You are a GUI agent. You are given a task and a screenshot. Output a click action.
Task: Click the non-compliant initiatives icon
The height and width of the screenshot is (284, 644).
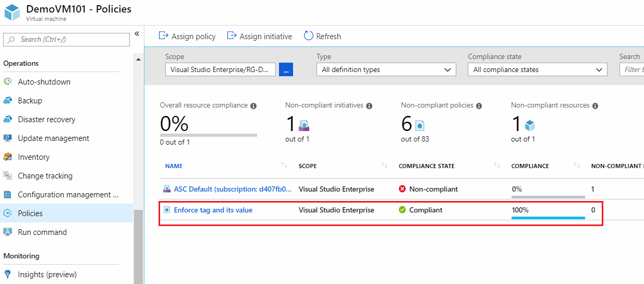coord(305,126)
